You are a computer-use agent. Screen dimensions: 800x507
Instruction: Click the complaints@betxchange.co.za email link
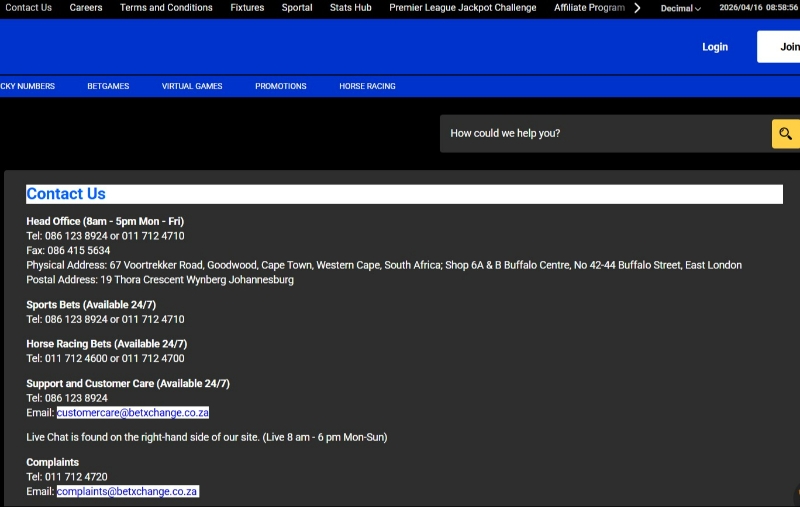tap(127, 491)
